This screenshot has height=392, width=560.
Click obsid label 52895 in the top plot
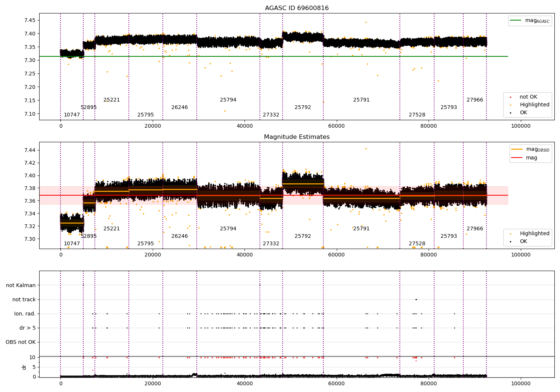pos(88,108)
